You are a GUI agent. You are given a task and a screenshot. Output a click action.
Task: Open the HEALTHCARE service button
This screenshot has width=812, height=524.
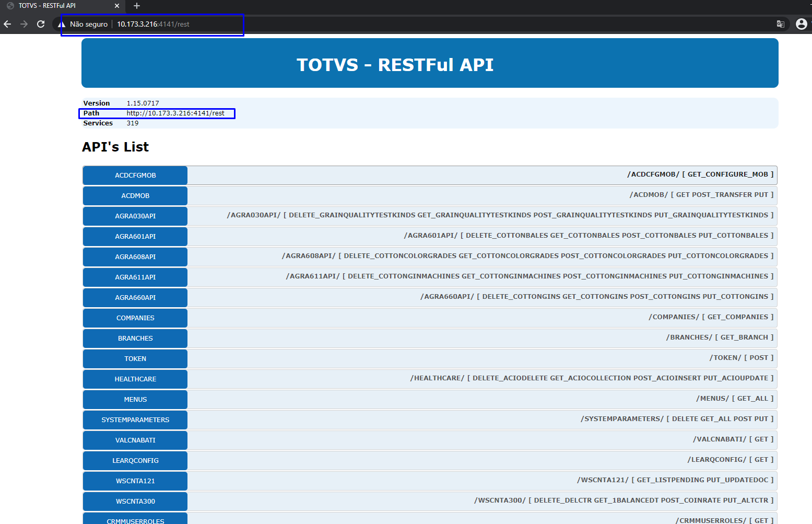coord(135,379)
